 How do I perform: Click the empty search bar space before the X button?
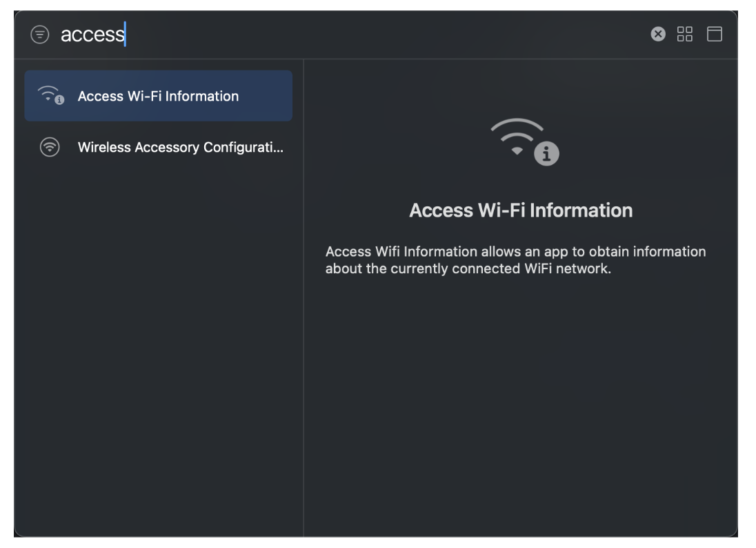click(386, 34)
